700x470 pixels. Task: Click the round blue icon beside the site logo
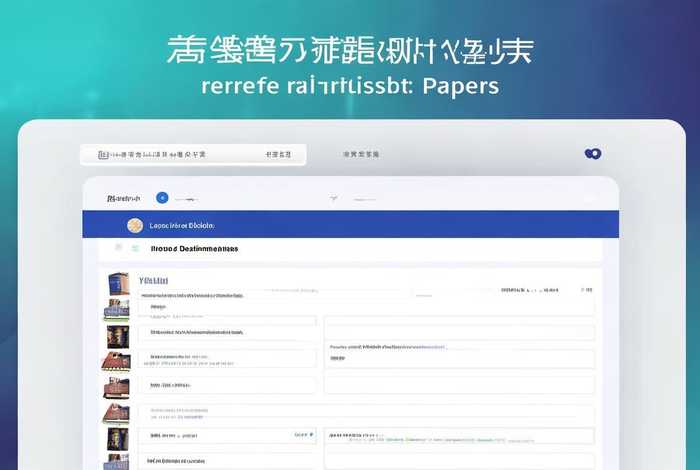click(x=162, y=198)
